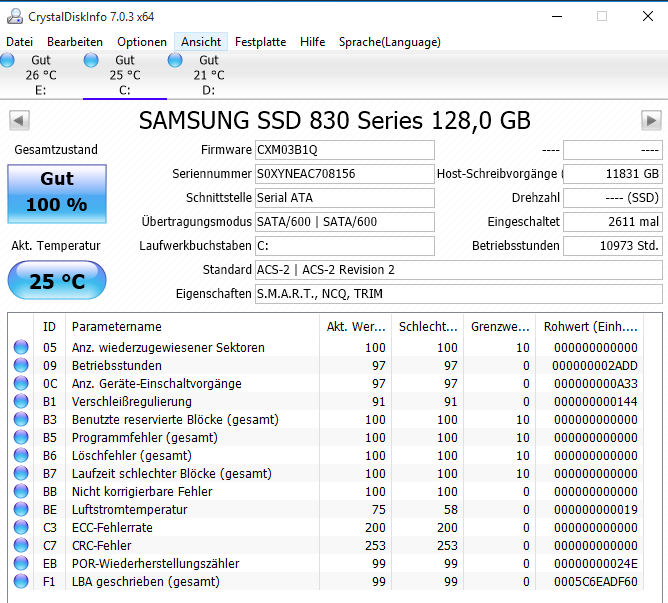Image resolution: width=668 pixels, height=603 pixels.
Task: Click status dot of Nicht korrigierbare Fehler row
Action: point(21,491)
